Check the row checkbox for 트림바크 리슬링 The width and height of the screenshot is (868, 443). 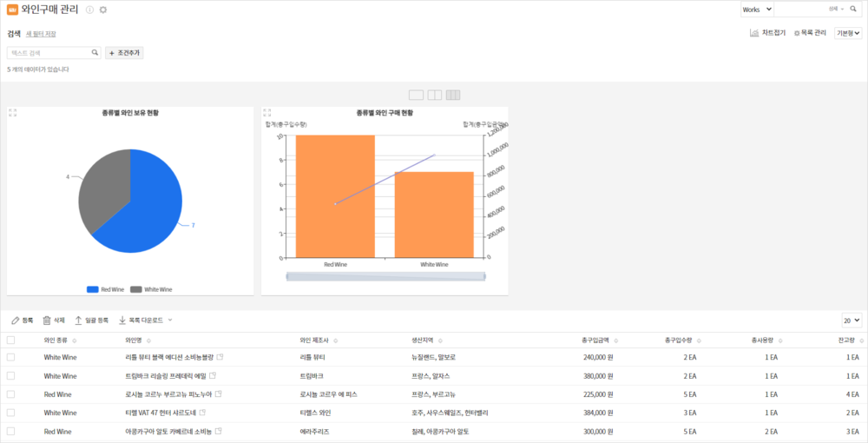pos(10,376)
